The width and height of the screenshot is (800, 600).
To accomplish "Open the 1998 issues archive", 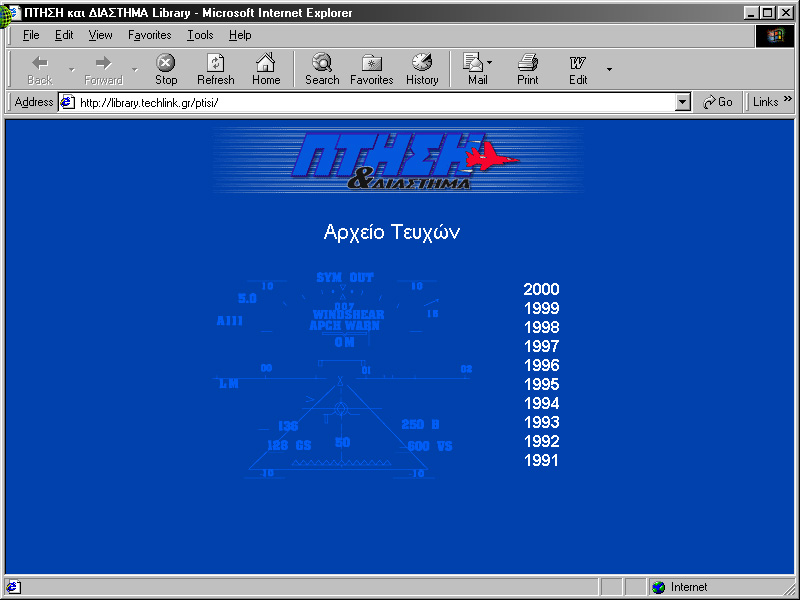I will (541, 327).
